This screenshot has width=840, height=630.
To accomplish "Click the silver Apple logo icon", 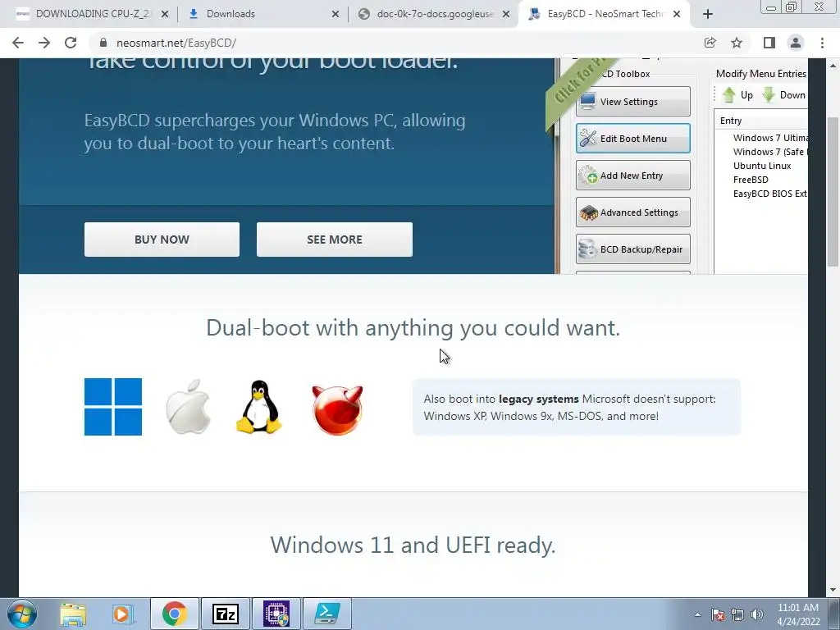I will (x=188, y=407).
